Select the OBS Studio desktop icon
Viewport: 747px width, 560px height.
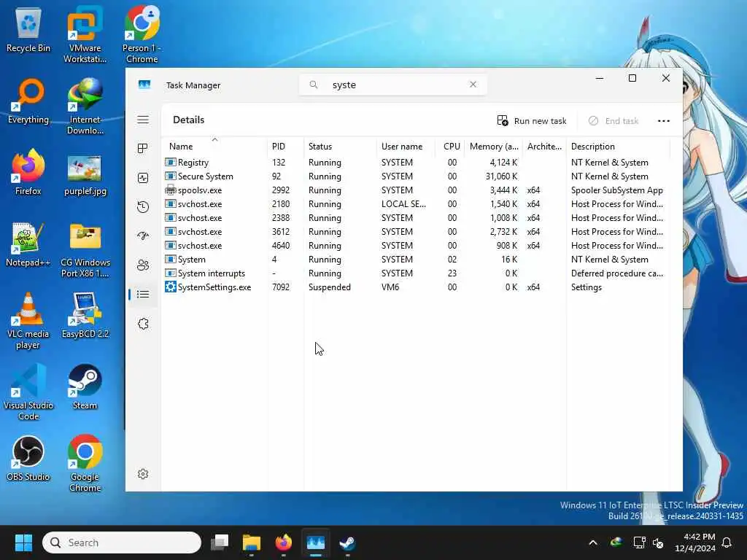28,459
